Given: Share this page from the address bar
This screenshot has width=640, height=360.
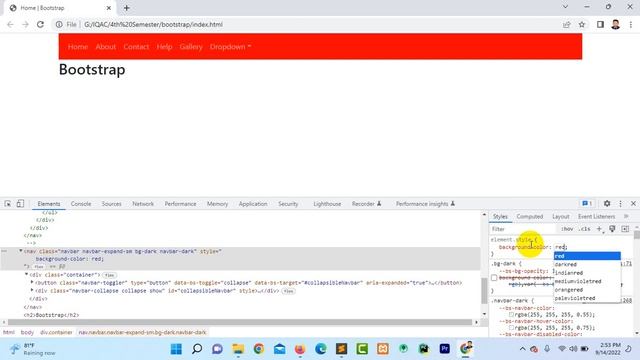Looking at the screenshot, I should click(x=567, y=24).
